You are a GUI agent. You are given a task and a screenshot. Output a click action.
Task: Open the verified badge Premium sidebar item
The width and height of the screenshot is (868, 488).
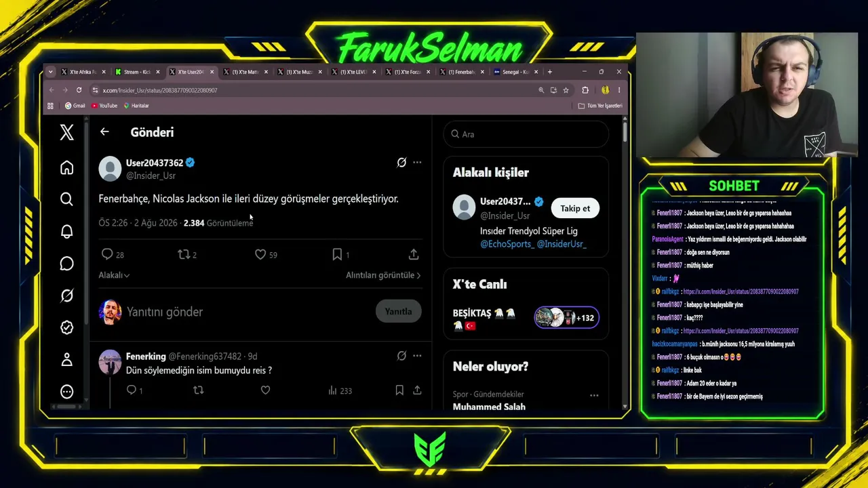pyautogui.click(x=66, y=327)
